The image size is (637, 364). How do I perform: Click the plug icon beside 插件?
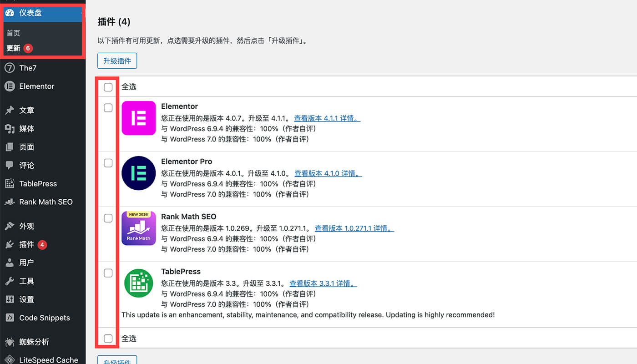[10, 244]
